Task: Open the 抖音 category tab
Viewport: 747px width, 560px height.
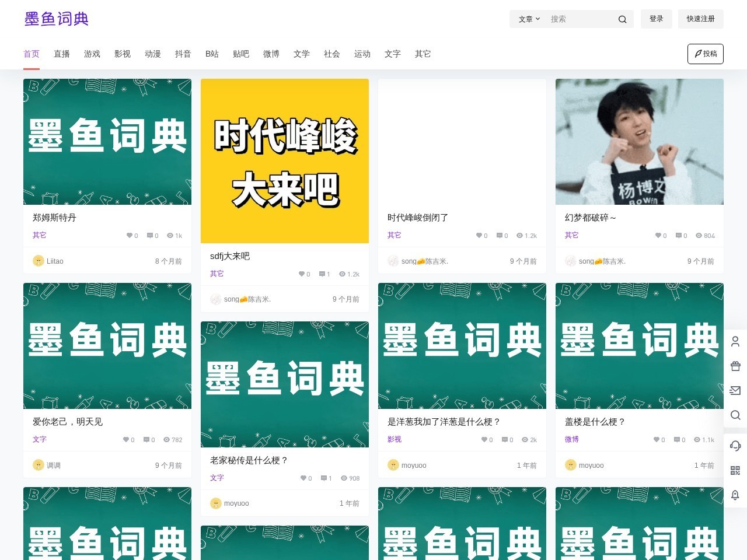Action: point(183,54)
